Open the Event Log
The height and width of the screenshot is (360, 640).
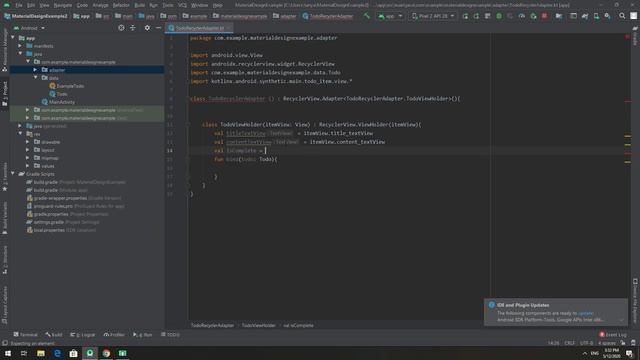613,334
